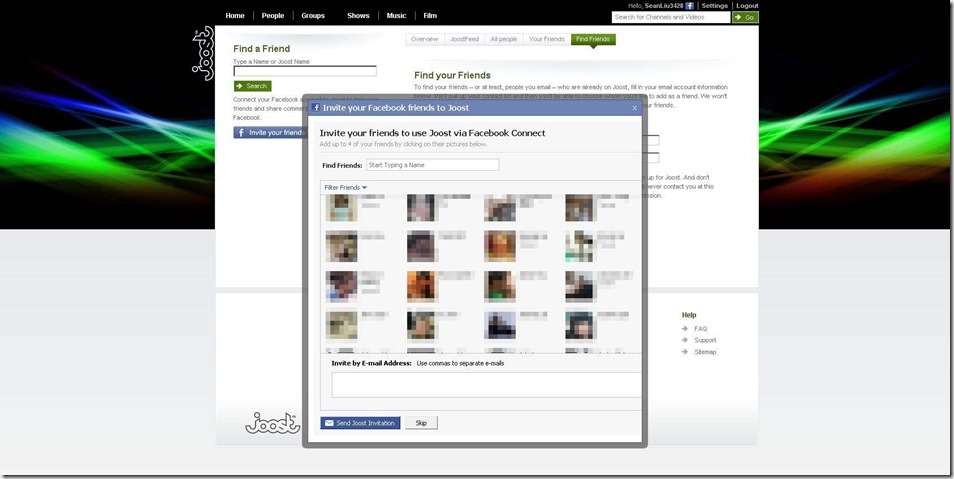Click the Joost logo in the footer
This screenshot has width=954, height=479.
pos(273,423)
